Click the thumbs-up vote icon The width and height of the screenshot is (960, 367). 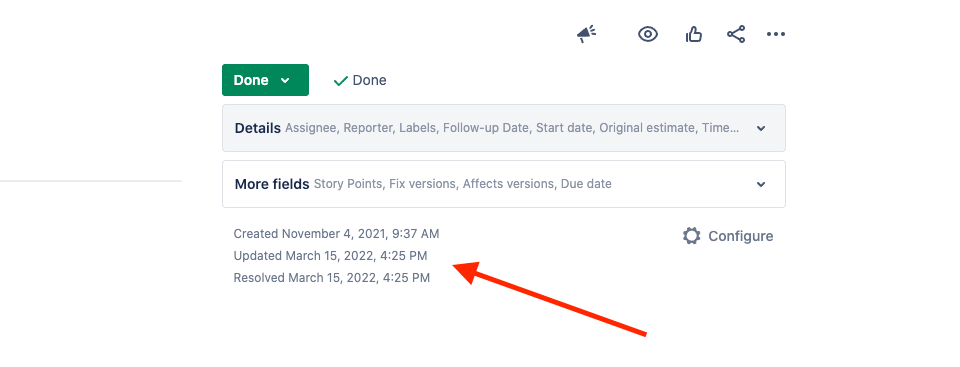694,34
